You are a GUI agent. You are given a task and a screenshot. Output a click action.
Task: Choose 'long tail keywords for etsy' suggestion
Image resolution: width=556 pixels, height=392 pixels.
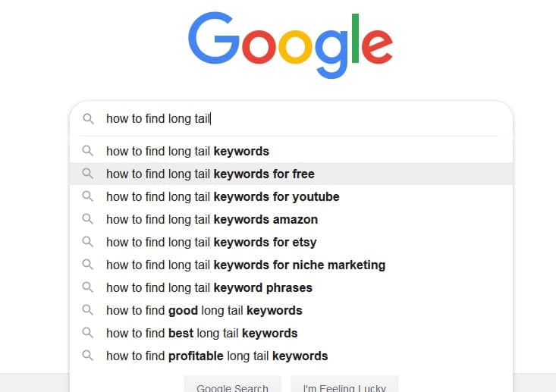pyautogui.click(x=211, y=242)
